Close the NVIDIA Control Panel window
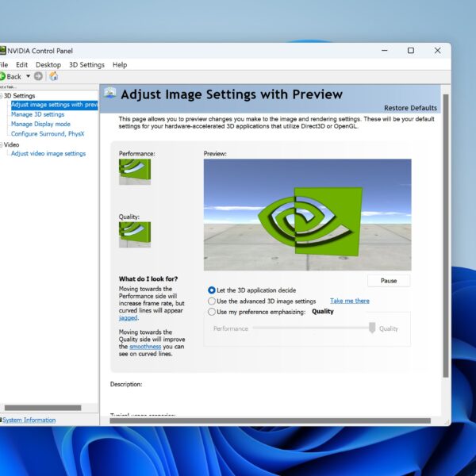This screenshot has width=476, height=476. (x=437, y=51)
